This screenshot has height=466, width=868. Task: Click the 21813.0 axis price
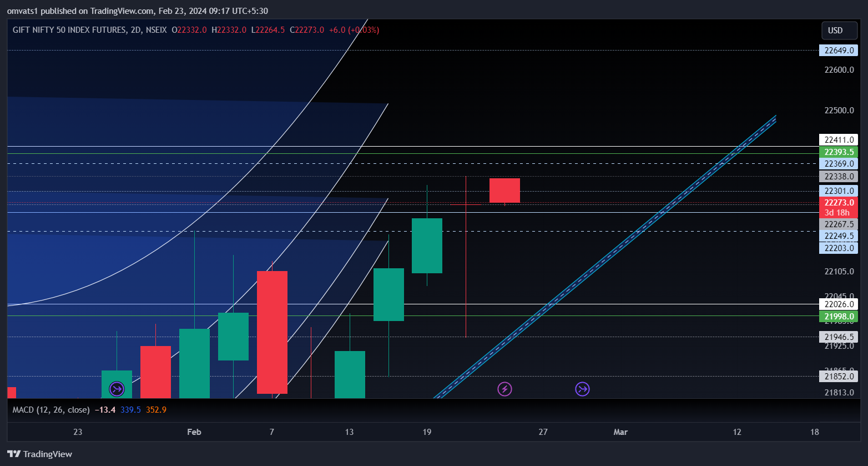point(839,393)
